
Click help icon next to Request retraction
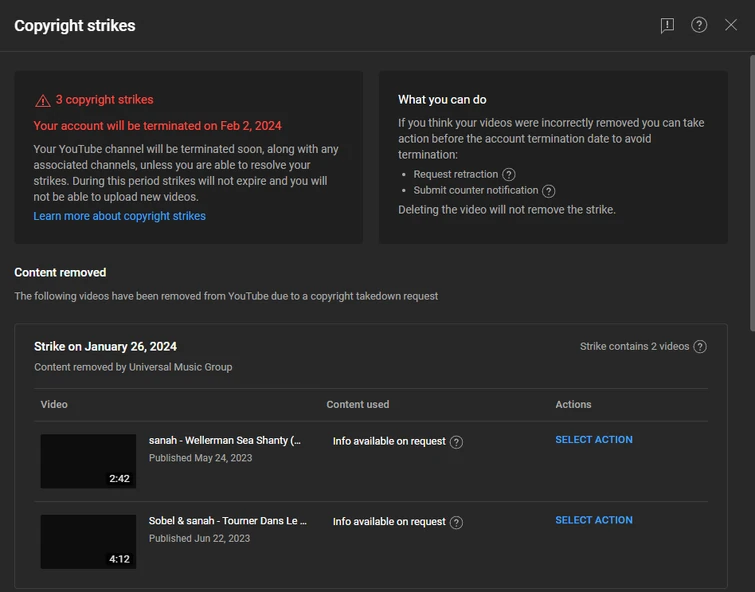509,175
